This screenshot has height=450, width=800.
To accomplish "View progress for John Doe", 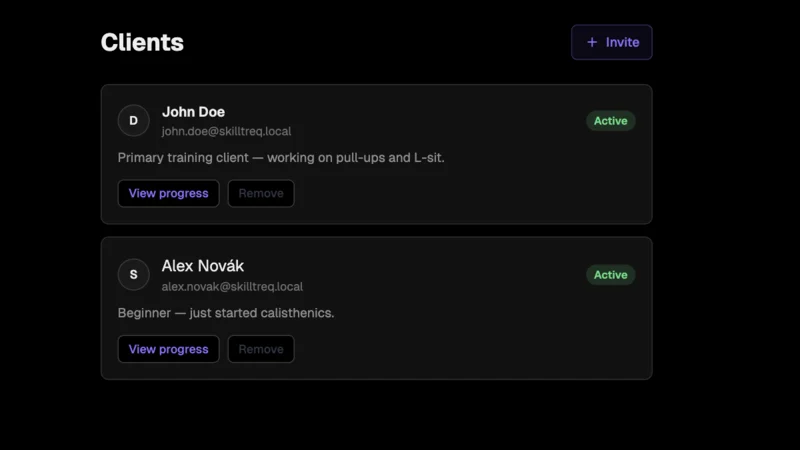I will 168,193.
